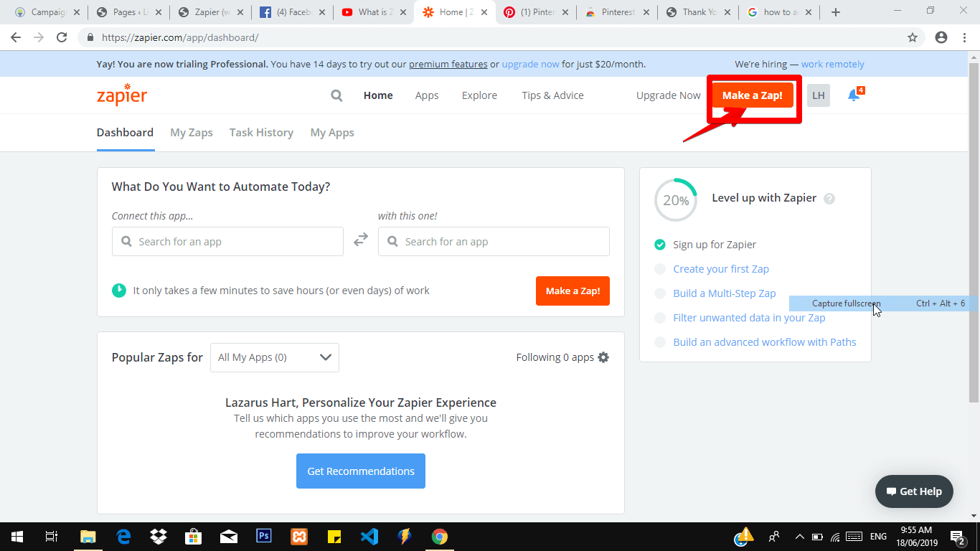The width and height of the screenshot is (980, 551).
Task: Focus the 'Connect this app' search field
Action: 227,242
